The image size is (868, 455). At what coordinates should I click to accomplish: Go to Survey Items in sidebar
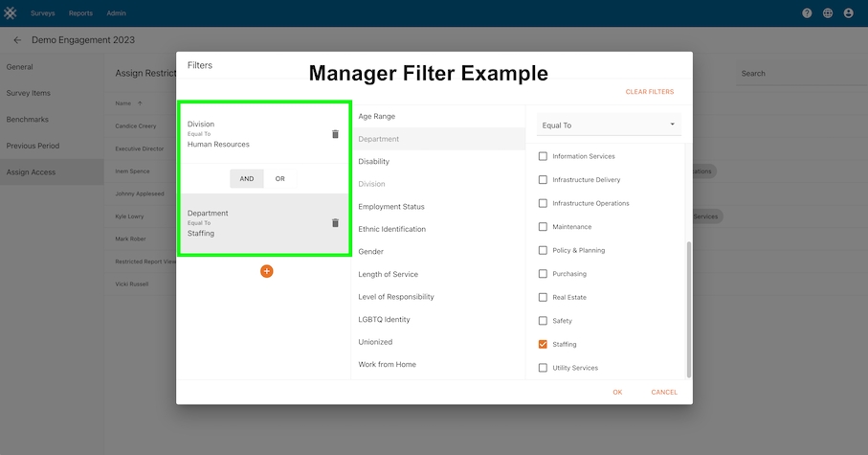tap(29, 93)
